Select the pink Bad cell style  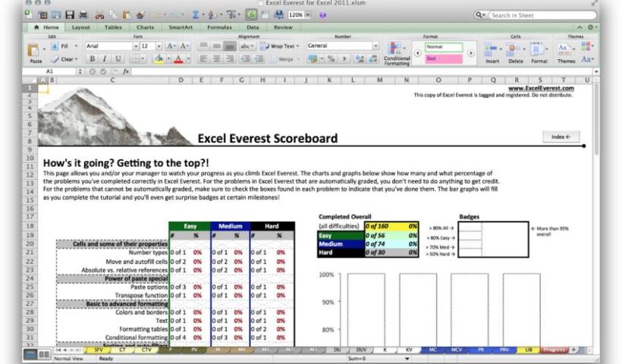coord(444,58)
